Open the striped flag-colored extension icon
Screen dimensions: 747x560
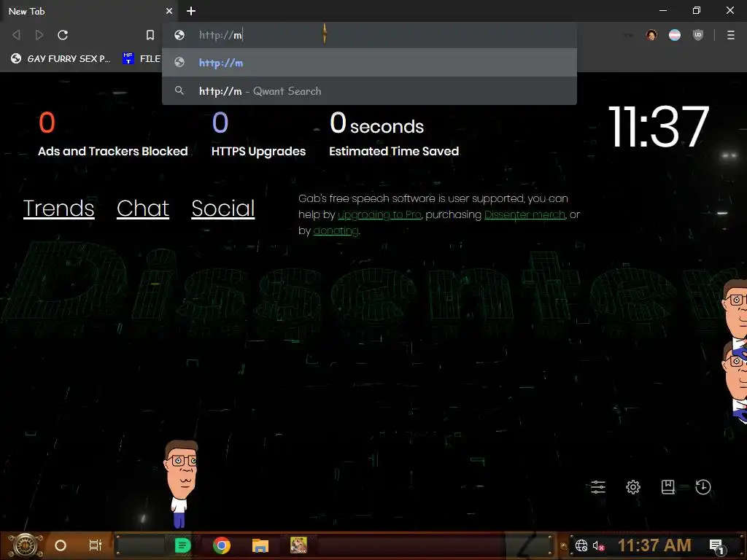[675, 35]
